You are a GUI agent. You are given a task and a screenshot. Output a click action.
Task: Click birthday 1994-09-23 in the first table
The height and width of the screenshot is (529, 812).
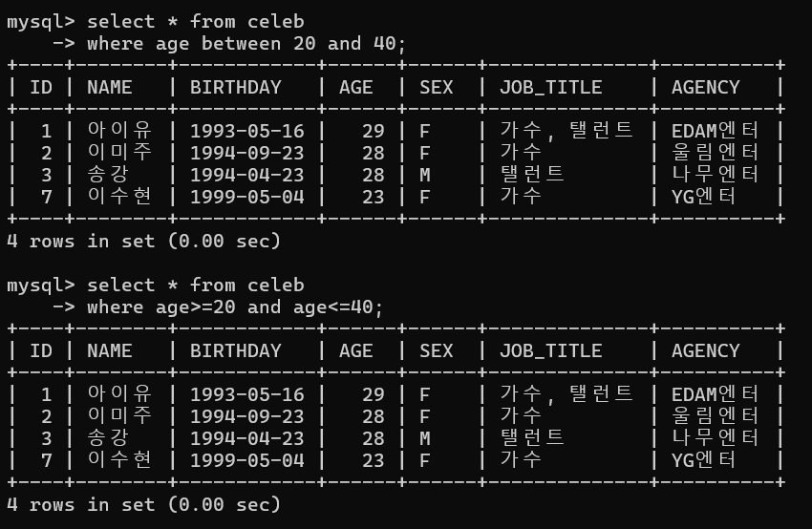point(247,153)
